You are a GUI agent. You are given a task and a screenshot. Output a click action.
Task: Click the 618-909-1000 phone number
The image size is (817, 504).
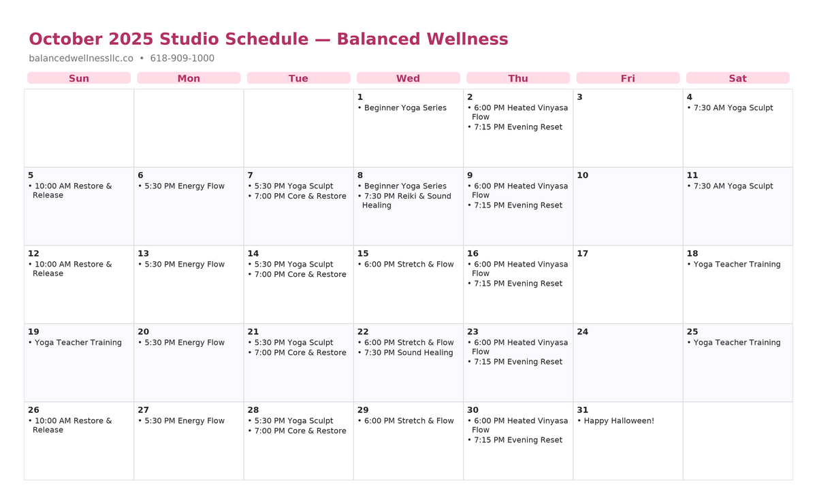(x=182, y=58)
